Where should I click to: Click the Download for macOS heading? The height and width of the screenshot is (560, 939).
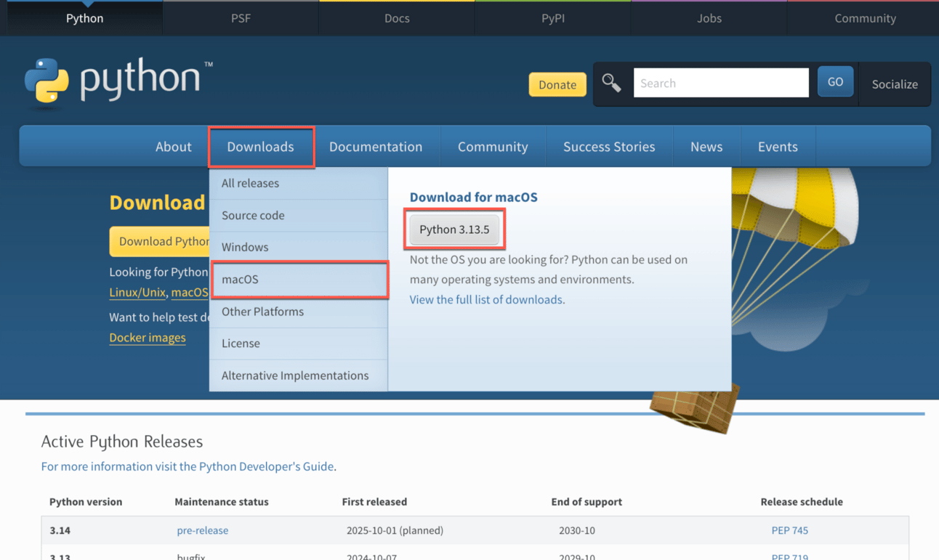pyautogui.click(x=474, y=197)
